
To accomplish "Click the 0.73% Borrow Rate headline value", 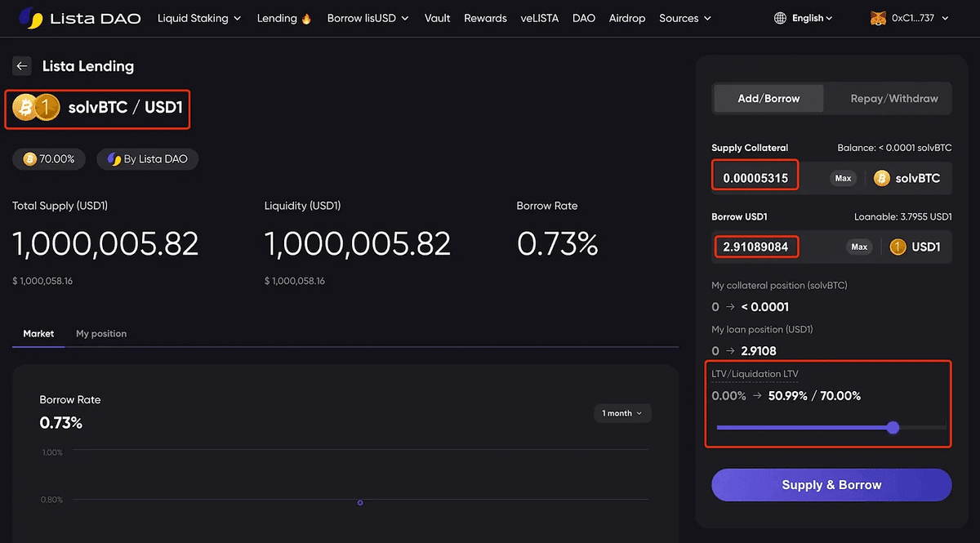I will [558, 243].
